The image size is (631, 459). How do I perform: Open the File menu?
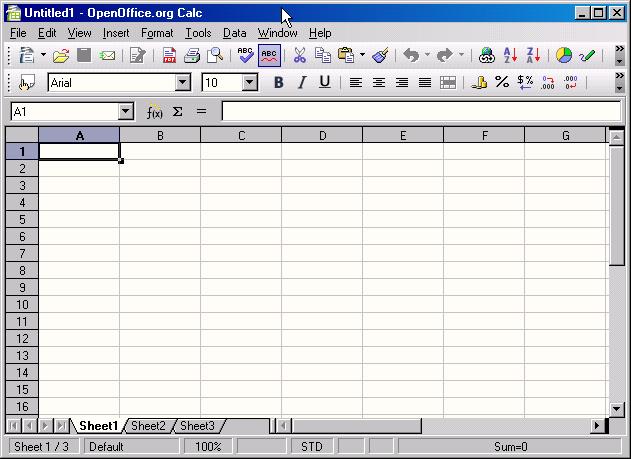(18, 33)
